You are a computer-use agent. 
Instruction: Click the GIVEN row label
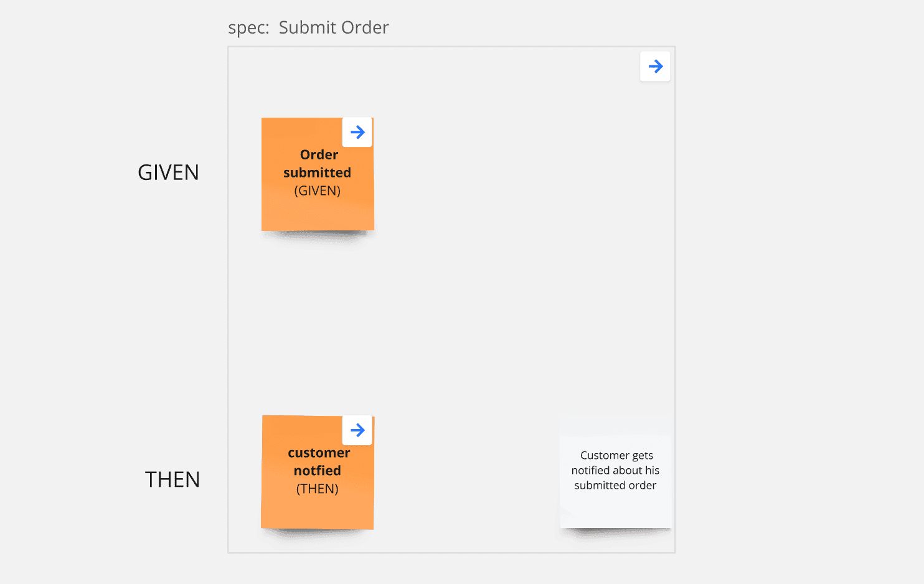point(168,172)
